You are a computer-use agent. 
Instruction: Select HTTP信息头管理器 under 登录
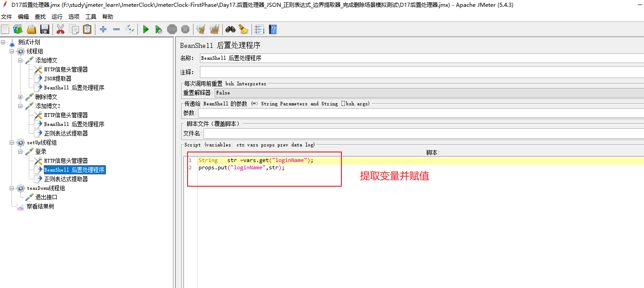click(66, 161)
